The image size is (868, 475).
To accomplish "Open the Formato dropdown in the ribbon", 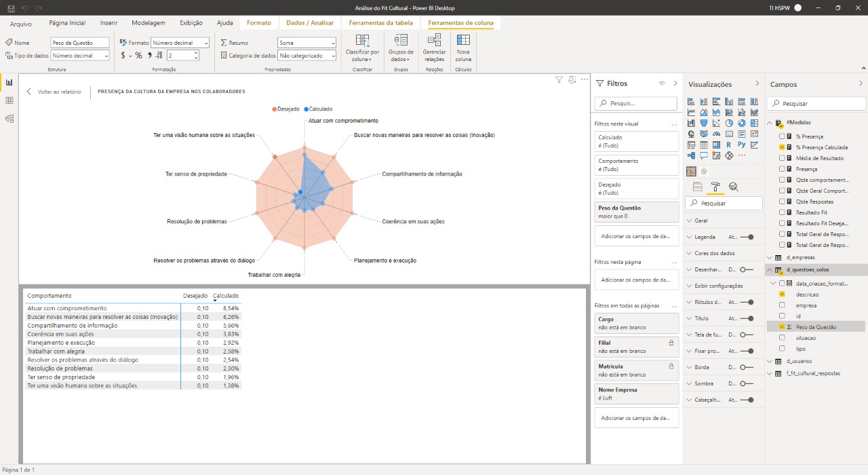I will (x=180, y=43).
